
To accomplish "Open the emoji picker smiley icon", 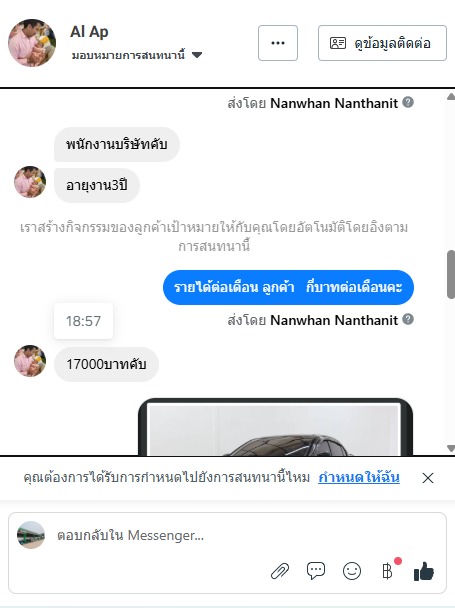I will coord(352,571).
